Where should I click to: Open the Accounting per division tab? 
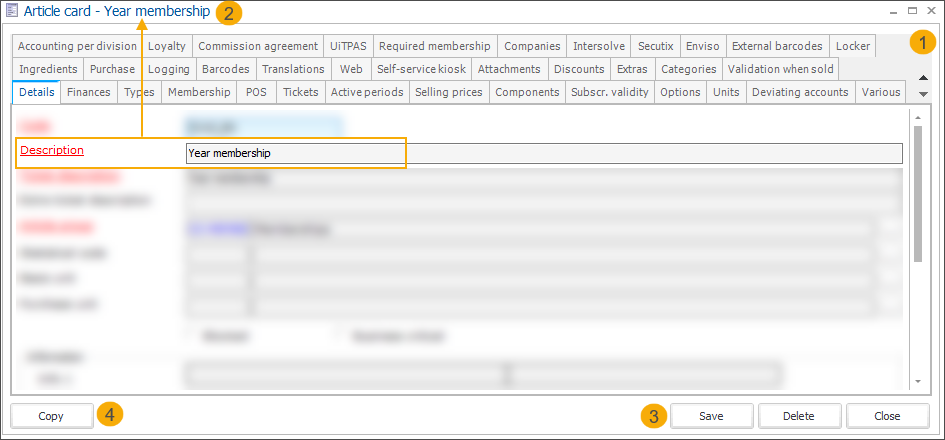77,46
